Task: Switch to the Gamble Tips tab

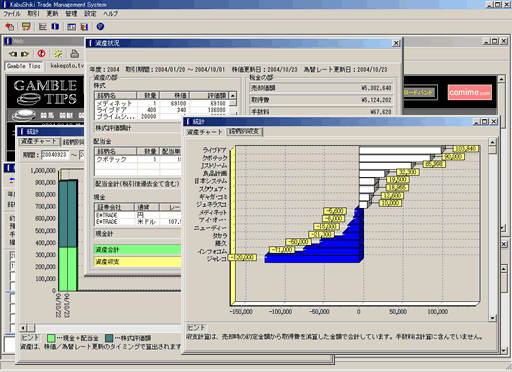Action: (x=24, y=66)
